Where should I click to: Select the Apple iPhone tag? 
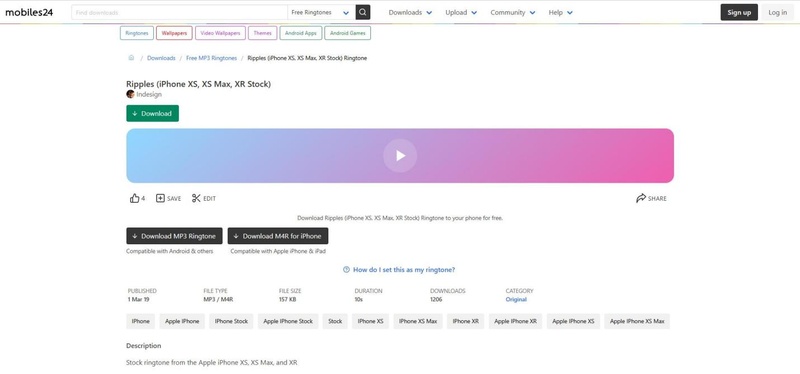[x=182, y=321]
